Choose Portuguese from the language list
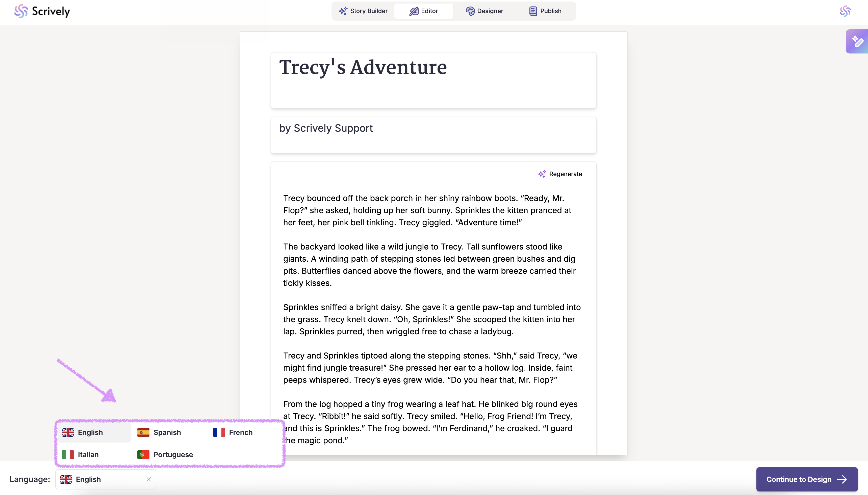 pyautogui.click(x=173, y=455)
